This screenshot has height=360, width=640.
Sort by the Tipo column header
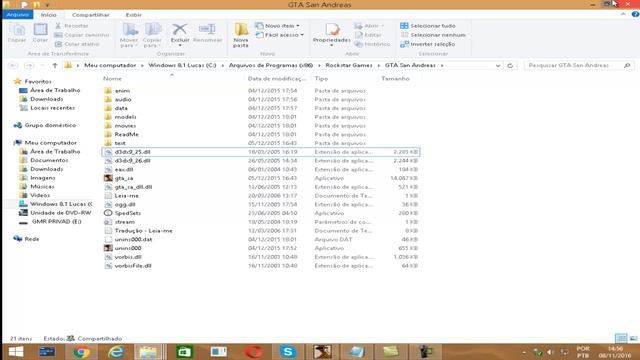321,78
